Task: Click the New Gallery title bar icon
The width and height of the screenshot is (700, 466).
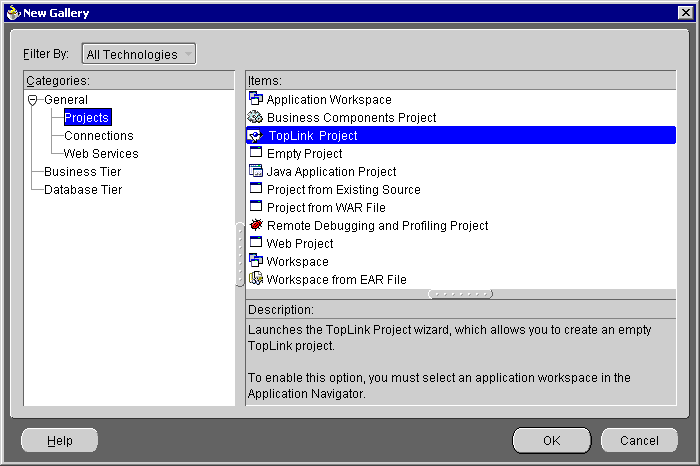Action: coord(13,13)
